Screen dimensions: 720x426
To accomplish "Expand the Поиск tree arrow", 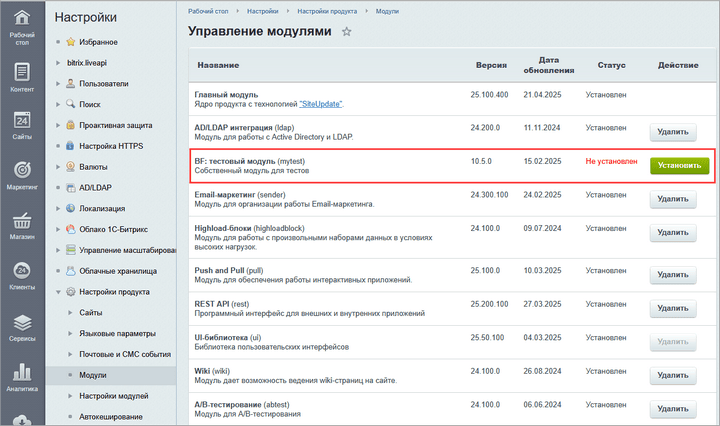I will (x=58, y=104).
